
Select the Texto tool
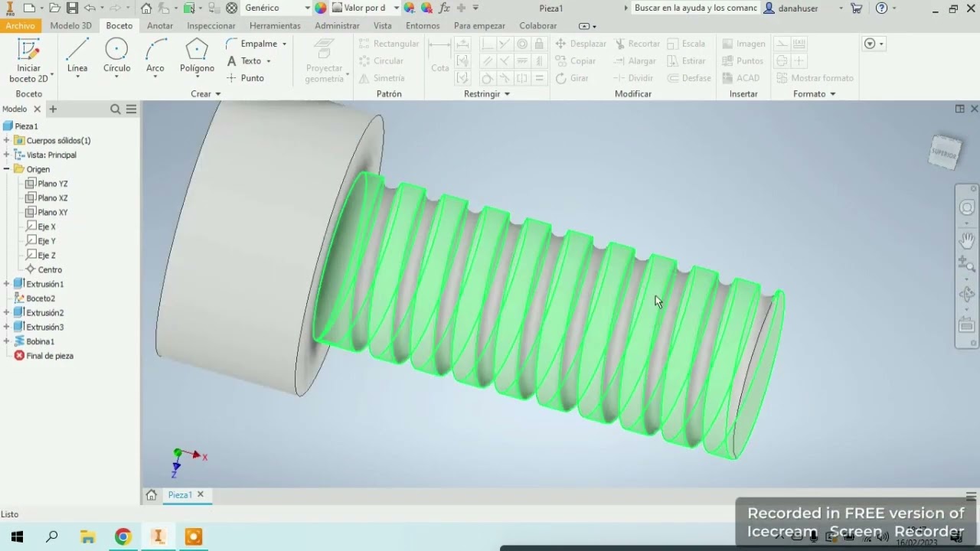tap(249, 60)
